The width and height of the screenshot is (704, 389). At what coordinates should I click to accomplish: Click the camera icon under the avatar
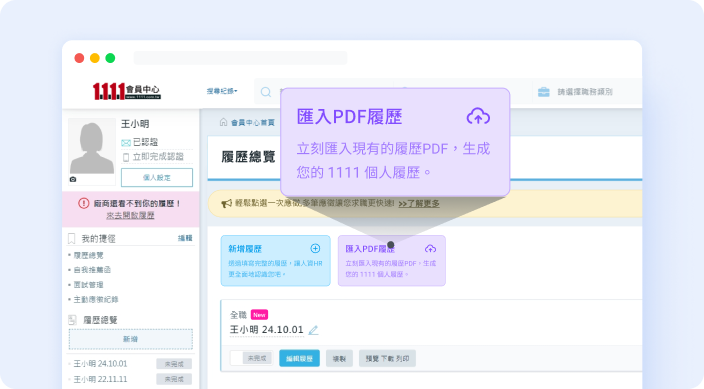[73, 179]
